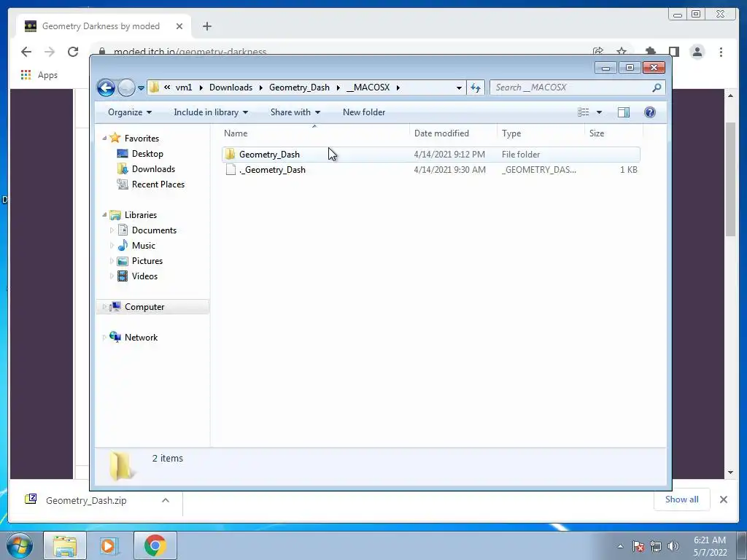Screen dimensions: 747x560
Task: Click the Refresh button beside address bar
Action: (x=476, y=87)
